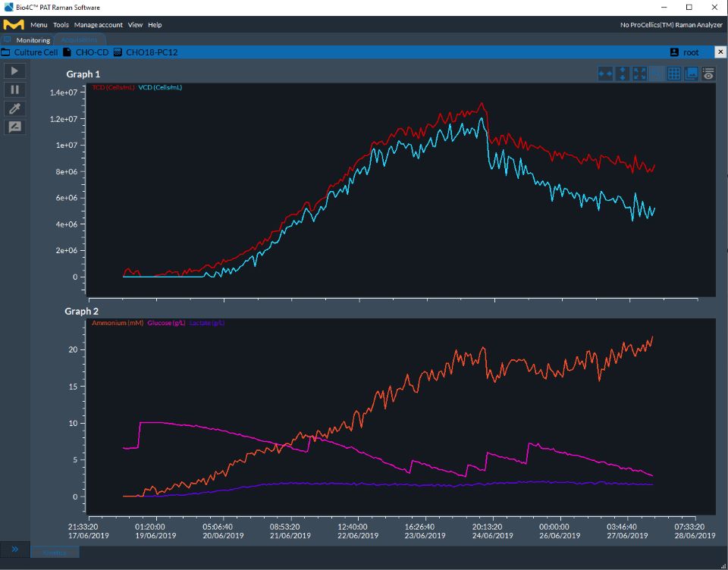Click the vertical expand icon above Graph 1
Screen dimensions: 728x570
coord(623,74)
